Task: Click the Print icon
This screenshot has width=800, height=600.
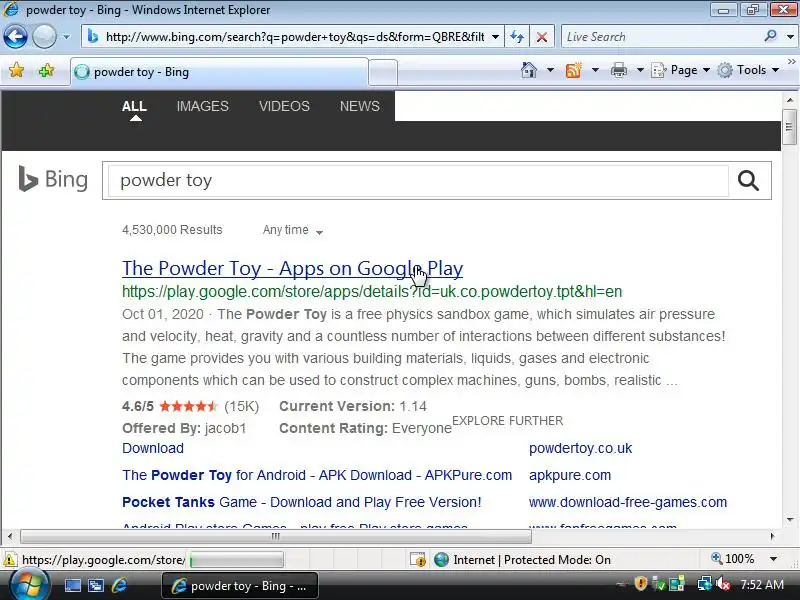Action: (618, 70)
